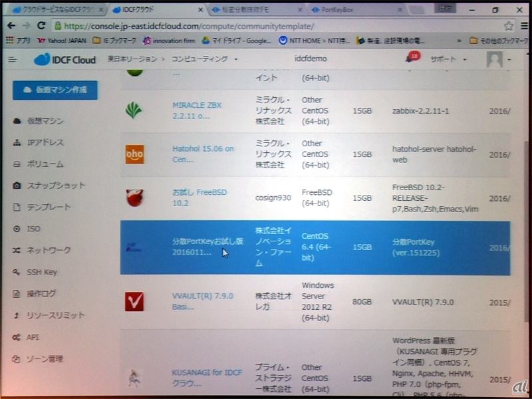Click the Hatohol orange logo
The image size is (532, 399).
(x=135, y=154)
